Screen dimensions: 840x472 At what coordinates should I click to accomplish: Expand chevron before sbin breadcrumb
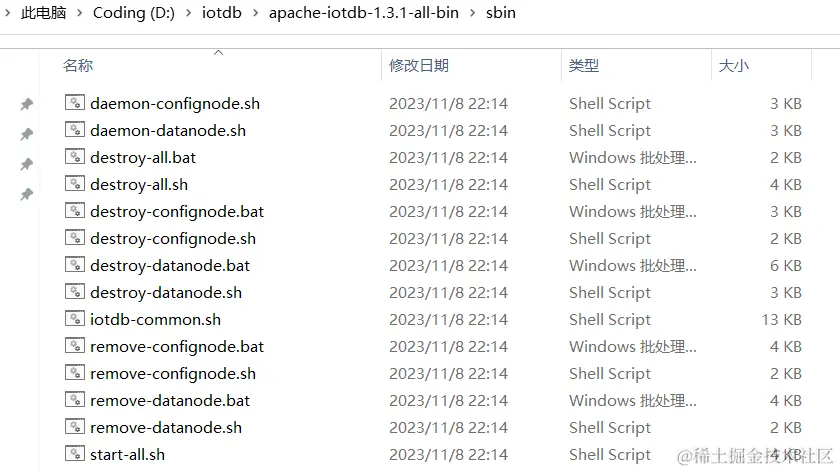point(472,13)
